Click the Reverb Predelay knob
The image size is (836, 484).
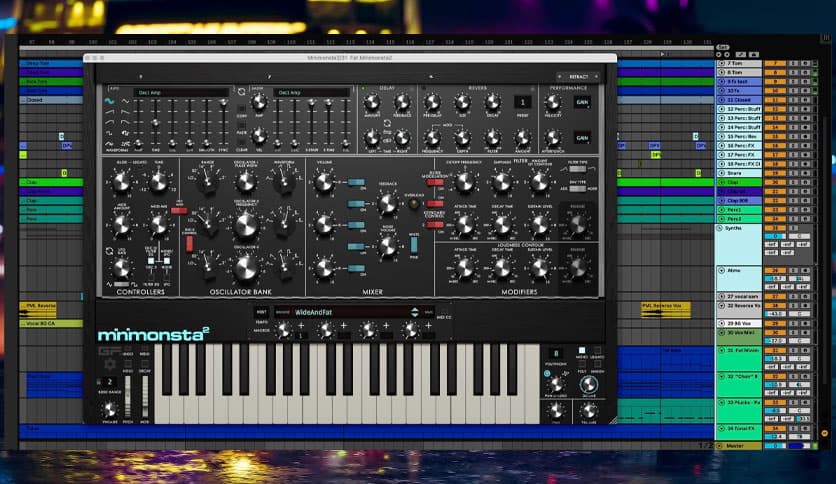(432, 103)
